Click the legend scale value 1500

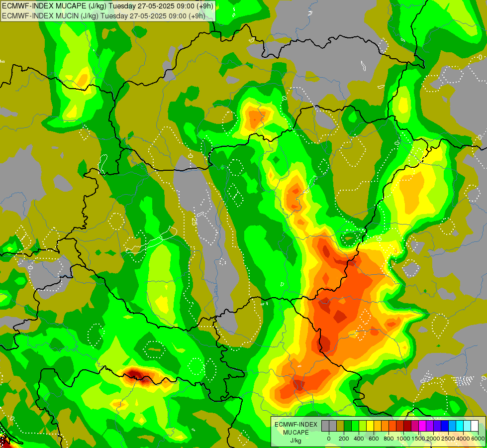pyautogui.click(x=419, y=439)
